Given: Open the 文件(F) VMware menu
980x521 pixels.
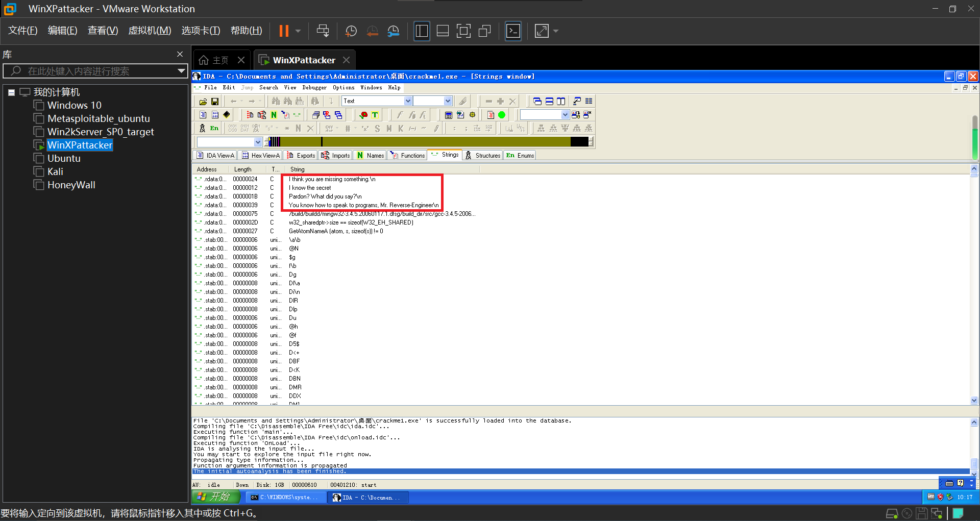Looking at the screenshot, I should click(23, 31).
